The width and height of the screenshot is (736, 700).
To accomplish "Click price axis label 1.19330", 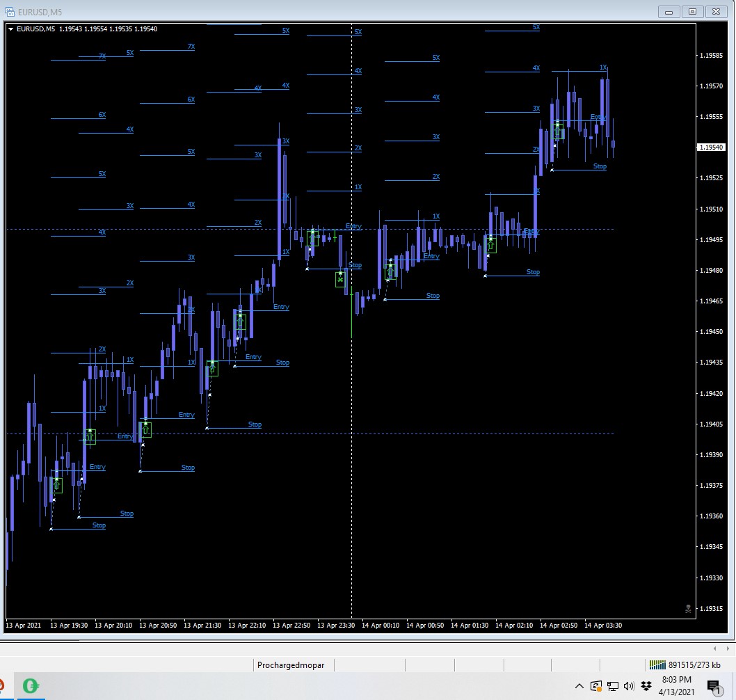I will pyautogui.click(x=711, y=578).
